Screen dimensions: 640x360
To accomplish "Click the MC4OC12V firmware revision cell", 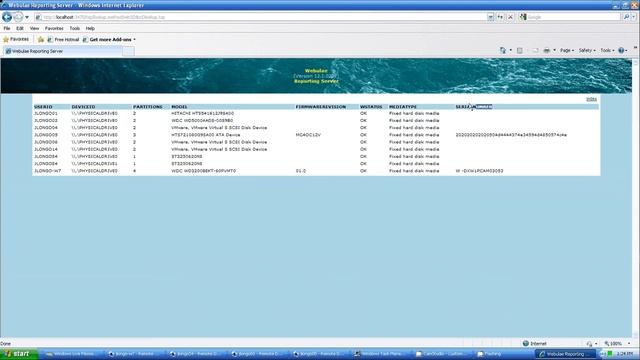I will (x=308, y=135).
